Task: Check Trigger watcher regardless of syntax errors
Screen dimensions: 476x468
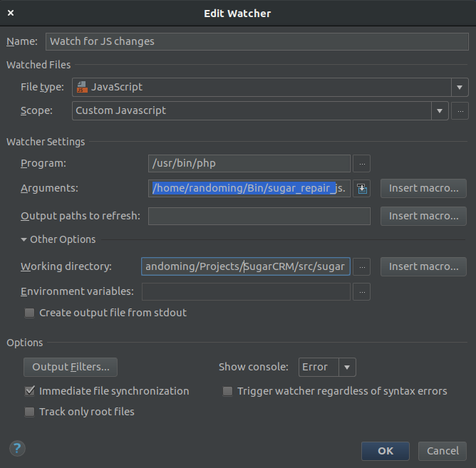Action: tap(228, 391)
